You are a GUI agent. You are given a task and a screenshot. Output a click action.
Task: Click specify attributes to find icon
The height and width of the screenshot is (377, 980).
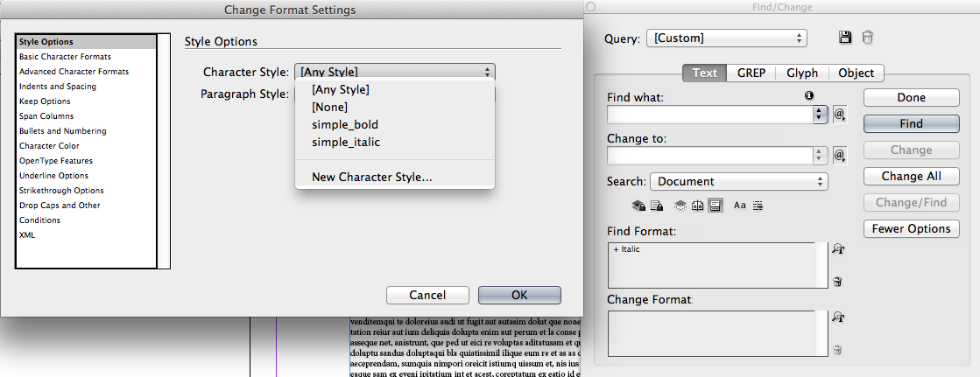(x=838, y=248)
